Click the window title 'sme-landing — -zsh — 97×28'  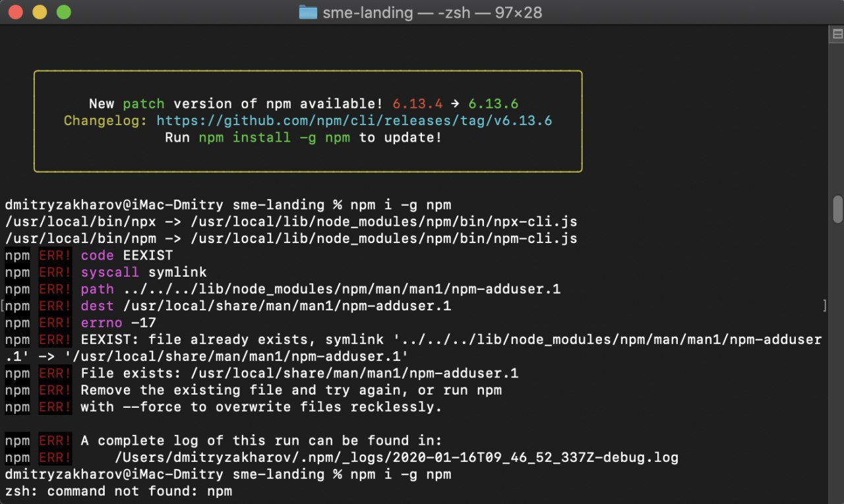(432, 13)
